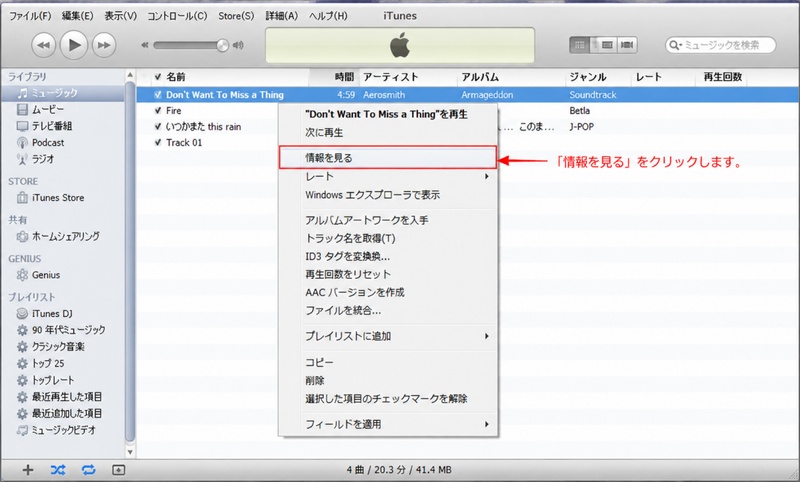Viewport: 800px width, 482px height.
Task: Choose 情報を見る from the context menu
Action: pyautogui.click(x=388, y=158)
